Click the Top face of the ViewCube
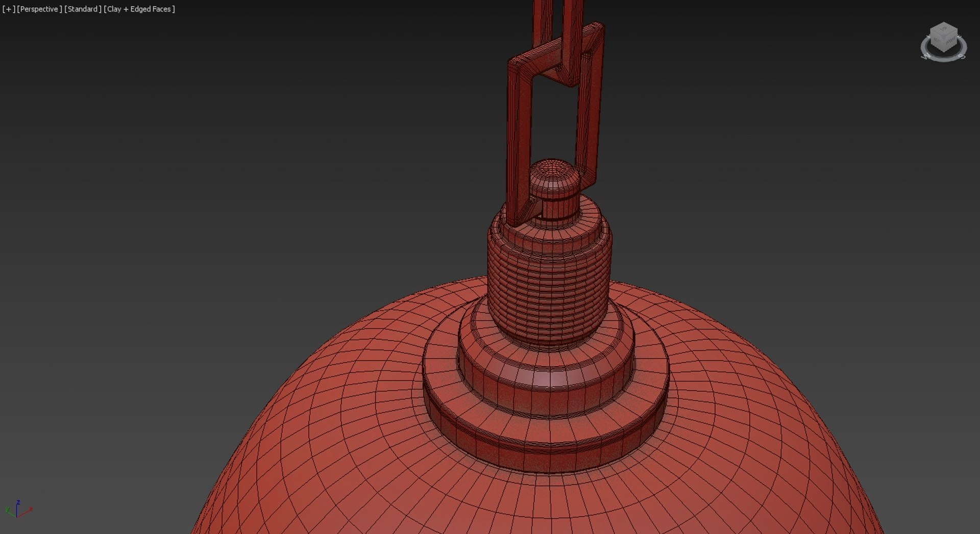The width and height of the screenshot is (980, 534). click(x=944, y=29)
